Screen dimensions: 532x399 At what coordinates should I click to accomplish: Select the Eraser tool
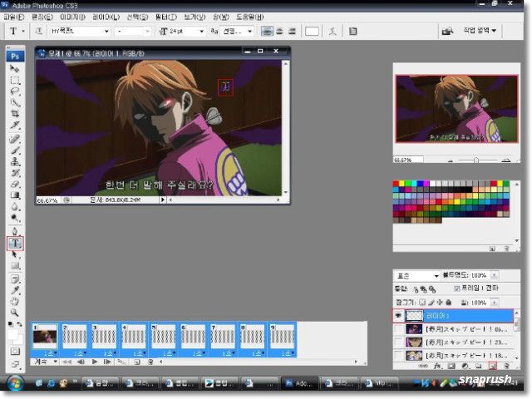pos(15,184)
